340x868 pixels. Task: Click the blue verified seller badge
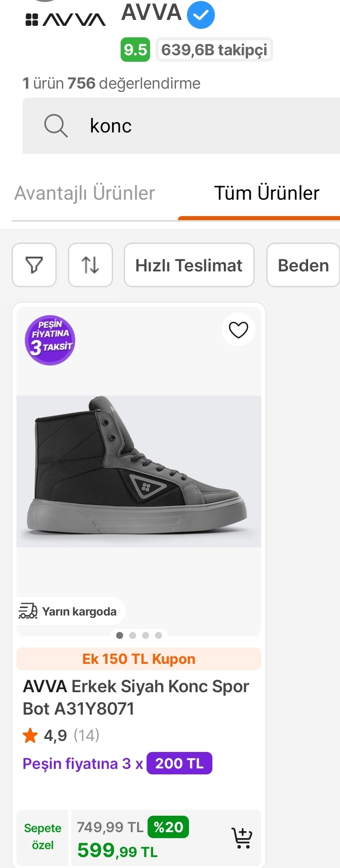[201, 15]
